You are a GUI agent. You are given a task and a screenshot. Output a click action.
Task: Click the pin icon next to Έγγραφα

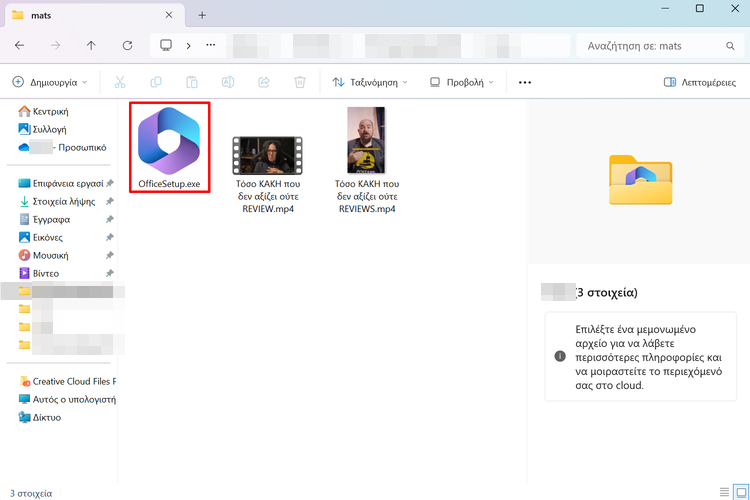[110, 219]
